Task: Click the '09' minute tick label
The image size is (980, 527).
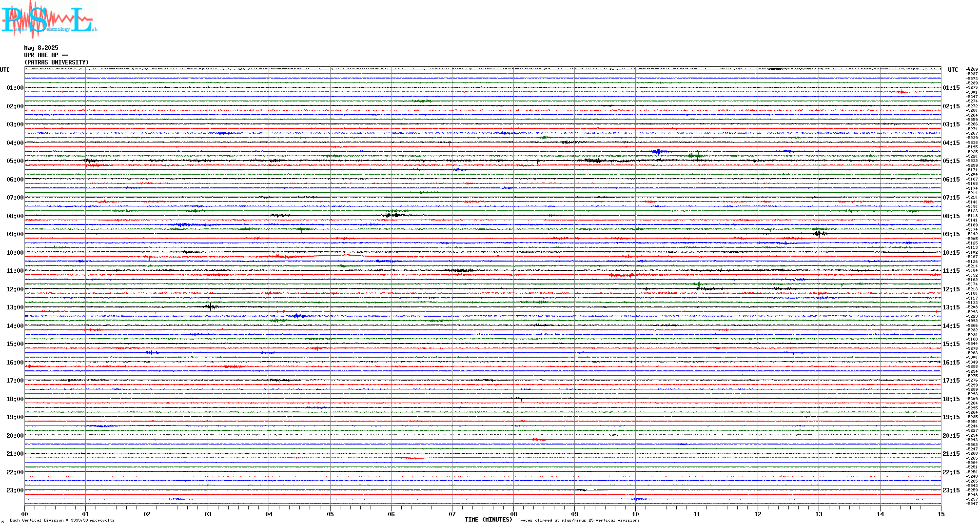Action: pyautogui.click(x=574, y=514)
